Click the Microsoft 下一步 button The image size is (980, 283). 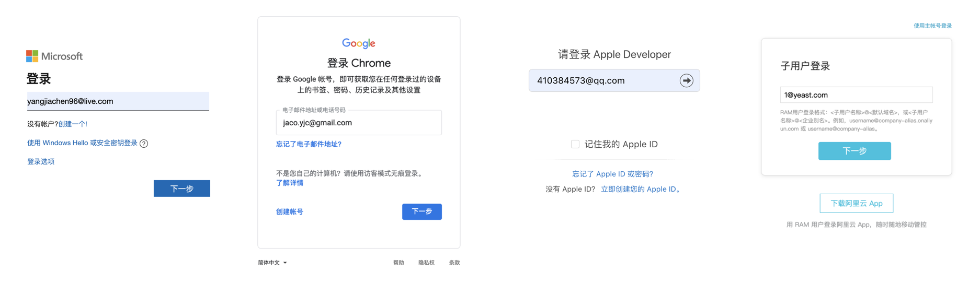coord(182,188)
